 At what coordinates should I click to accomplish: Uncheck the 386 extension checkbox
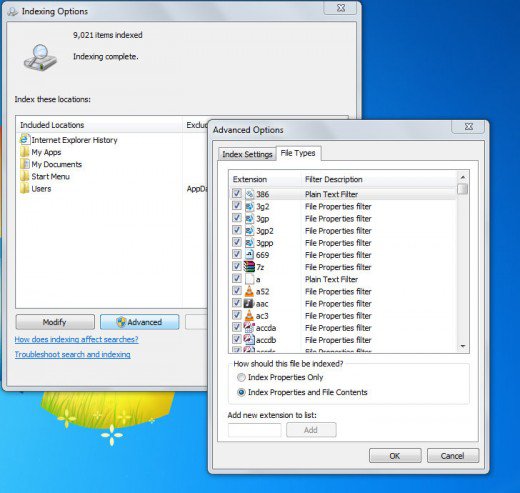click(237, 193)
